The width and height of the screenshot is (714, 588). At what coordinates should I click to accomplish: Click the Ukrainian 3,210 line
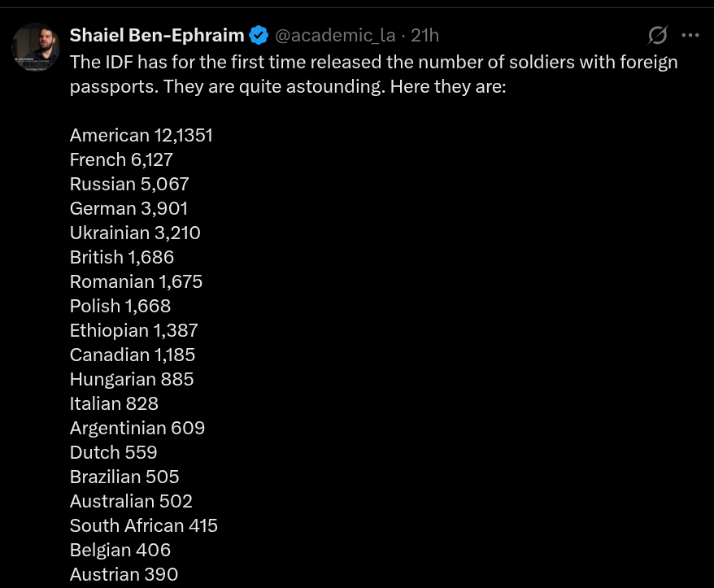pyautogui.click(x=135, y=233)
